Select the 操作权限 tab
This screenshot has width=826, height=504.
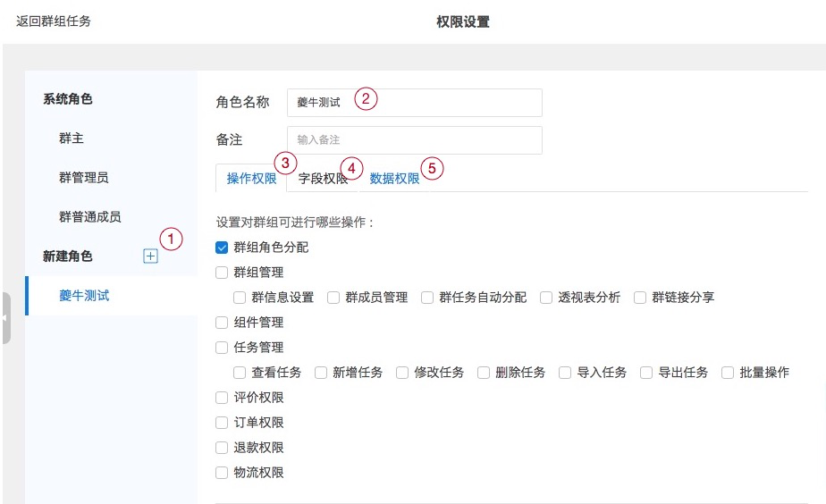pyautogui.click(x=251, y=179)
